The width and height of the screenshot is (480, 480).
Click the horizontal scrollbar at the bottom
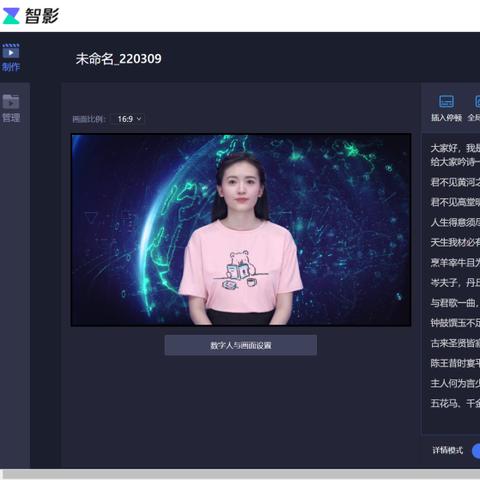(241, 474)
